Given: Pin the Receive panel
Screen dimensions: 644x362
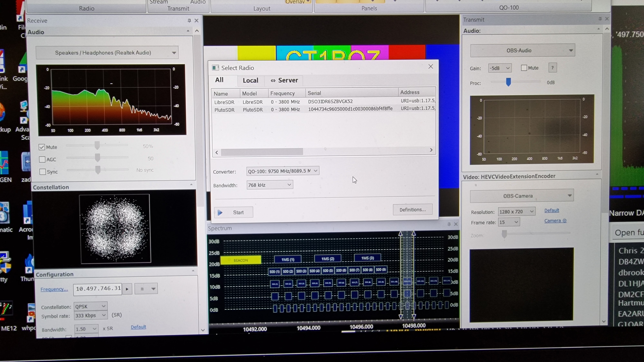Looking at the screenshot, I should (x=189, y=20).
